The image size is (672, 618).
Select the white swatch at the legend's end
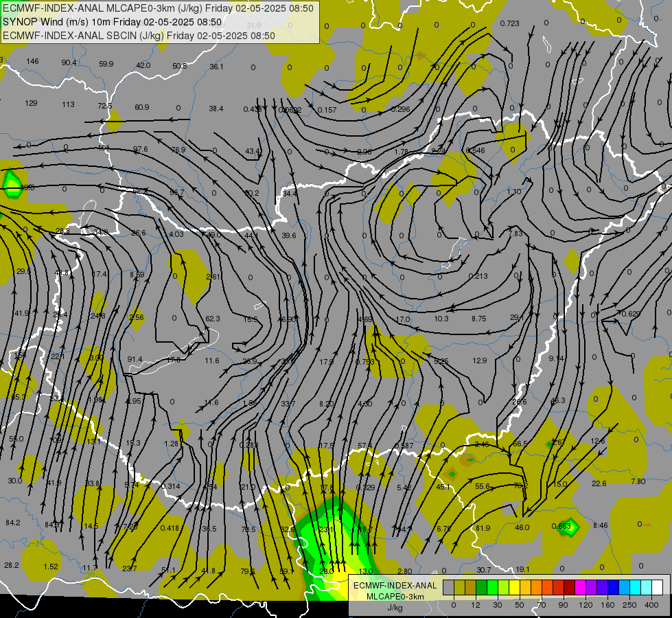[657, 587]
